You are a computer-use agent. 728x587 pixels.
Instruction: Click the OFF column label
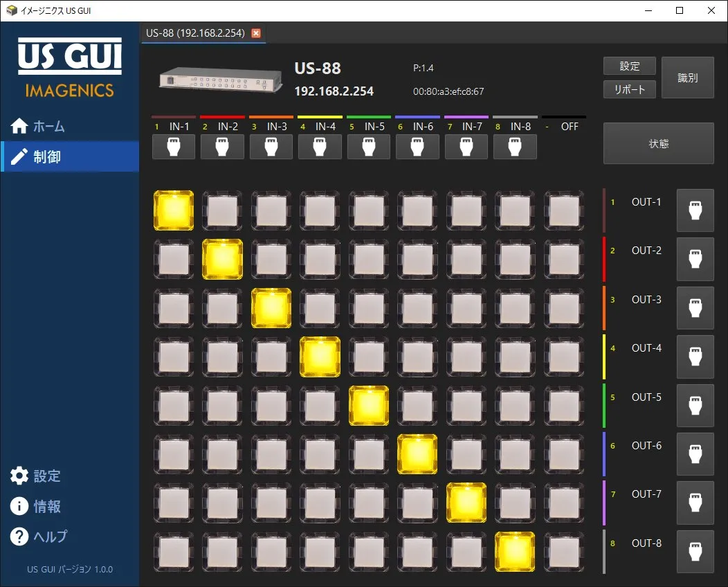pos(570,126)
